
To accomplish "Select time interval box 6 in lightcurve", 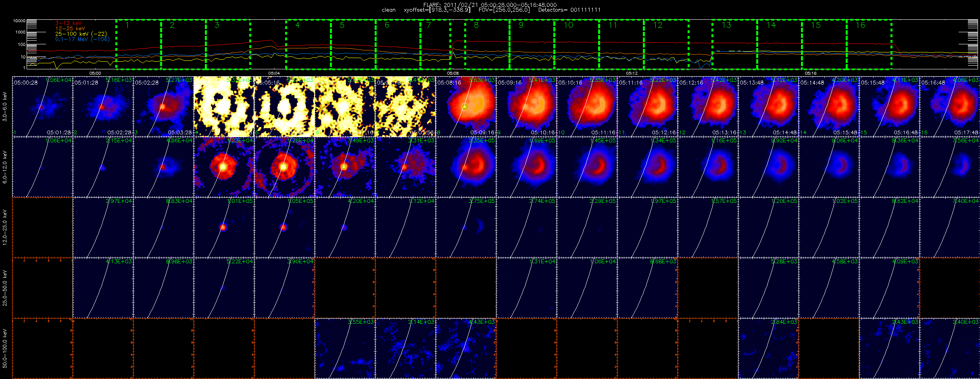I will coord(398,44).
